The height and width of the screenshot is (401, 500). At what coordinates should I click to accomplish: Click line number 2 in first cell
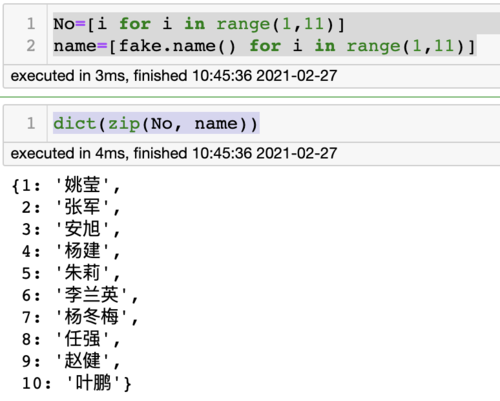(31, 46)
